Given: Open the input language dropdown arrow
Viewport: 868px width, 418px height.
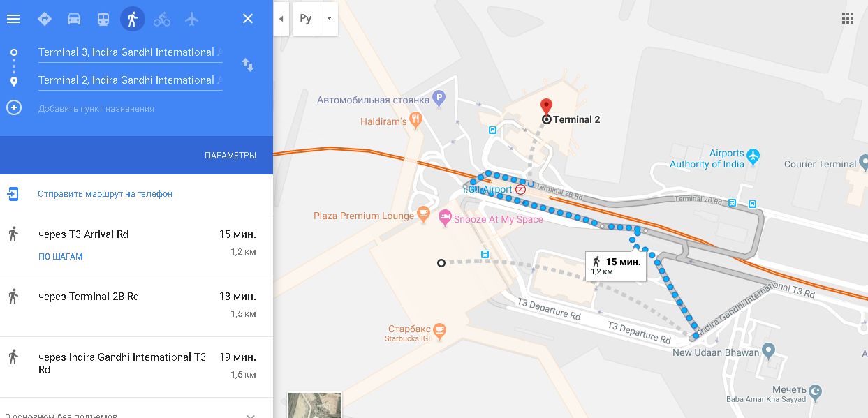Looking at the screenshot, I should tap(329, 19).
